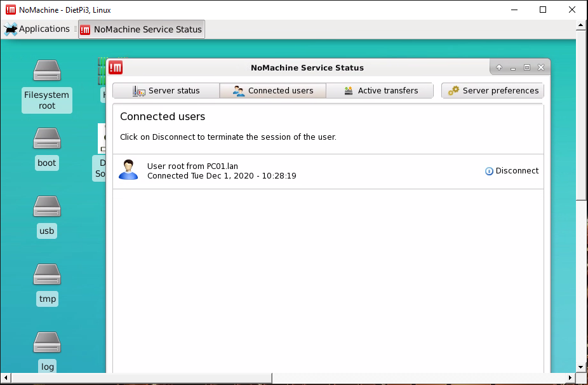Select 'User root from PC01.lan' text
This screenshot has width=588, height=385.
(x=192, y=166)
